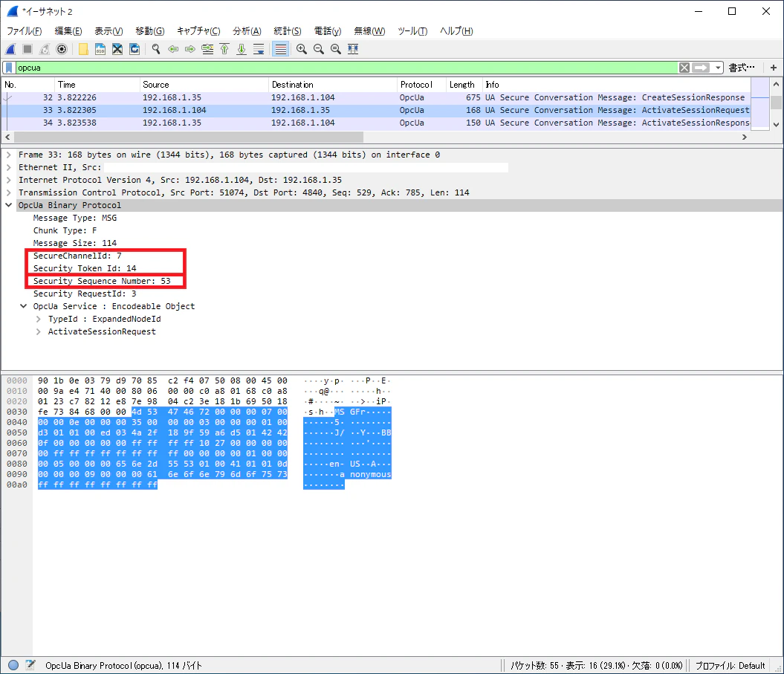Click the プロファイル: Default status entry
This screenshot has height=674, width=784.
730,666
